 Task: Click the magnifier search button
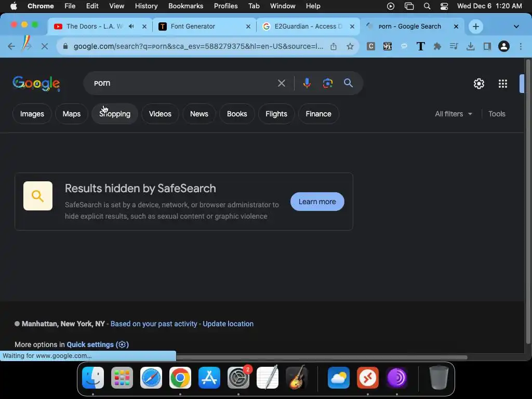click(348, 83)
